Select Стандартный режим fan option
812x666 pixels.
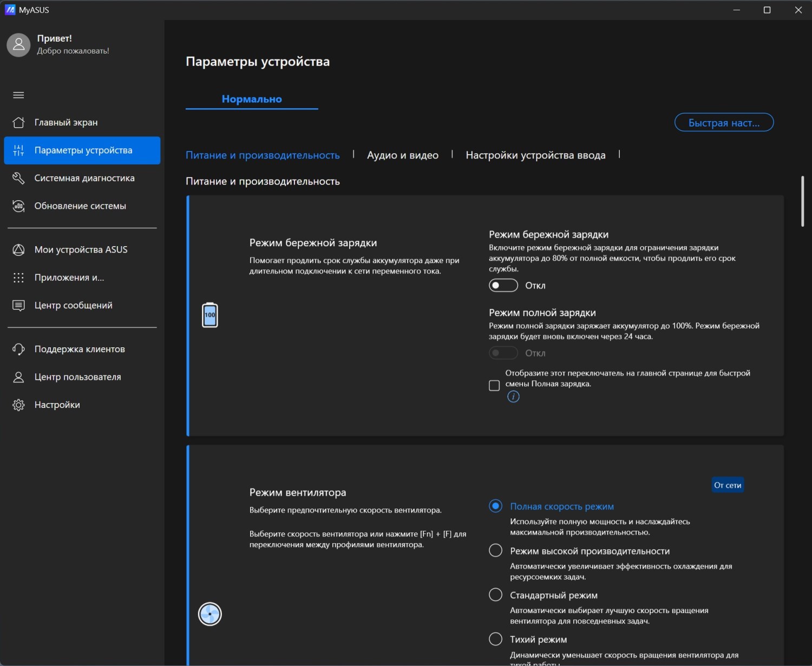495,595
